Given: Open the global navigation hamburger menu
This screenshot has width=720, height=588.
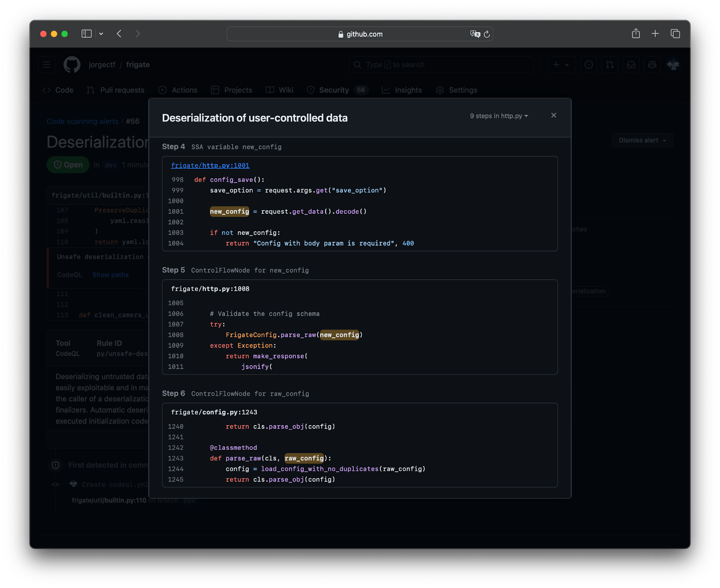Looking at the screenshot, I should point(46,64).
